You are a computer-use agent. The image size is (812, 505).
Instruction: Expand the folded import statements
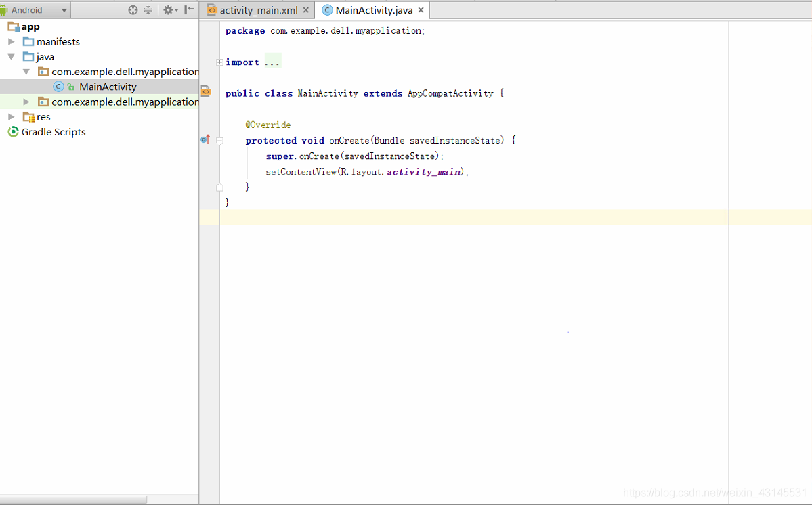219,62
